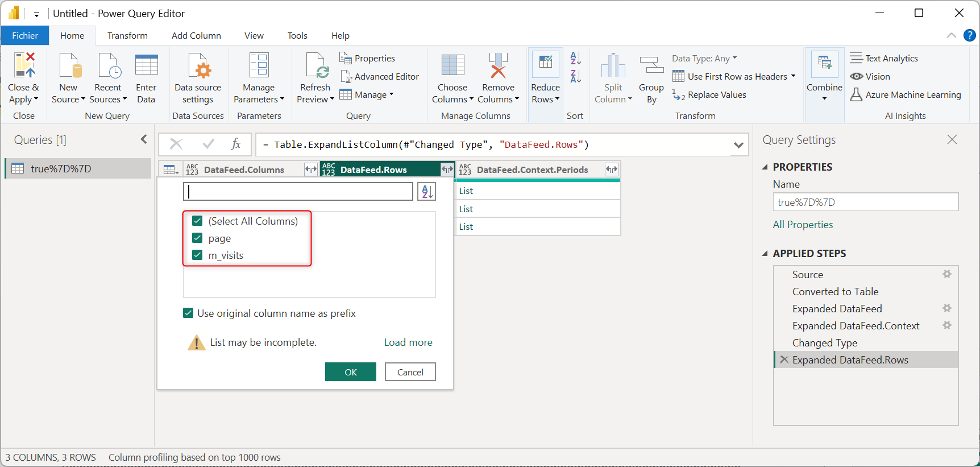Screen dimensions: 980x467
Task: Click the Group By icon
Action: [x=651, y=65]
